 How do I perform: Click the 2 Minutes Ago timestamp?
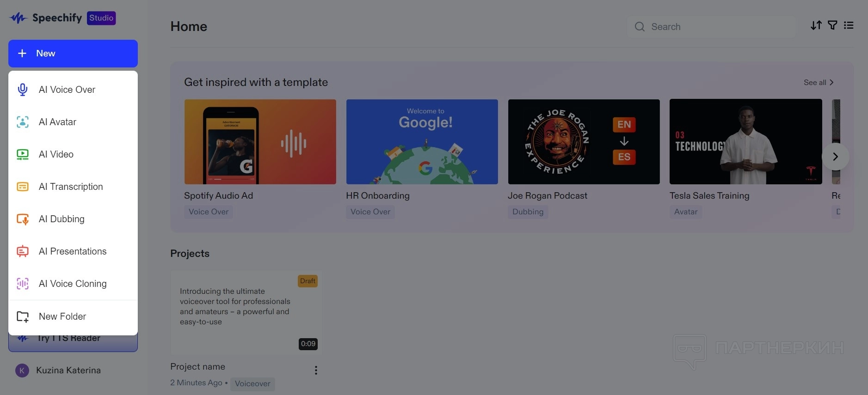pyautogui.click(x=197, y=383)
